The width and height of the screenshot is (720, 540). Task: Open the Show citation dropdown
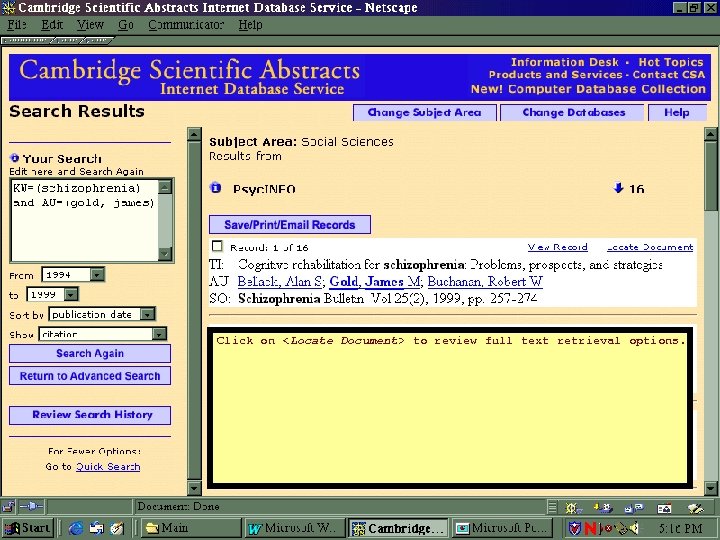(x=159, y=334)
